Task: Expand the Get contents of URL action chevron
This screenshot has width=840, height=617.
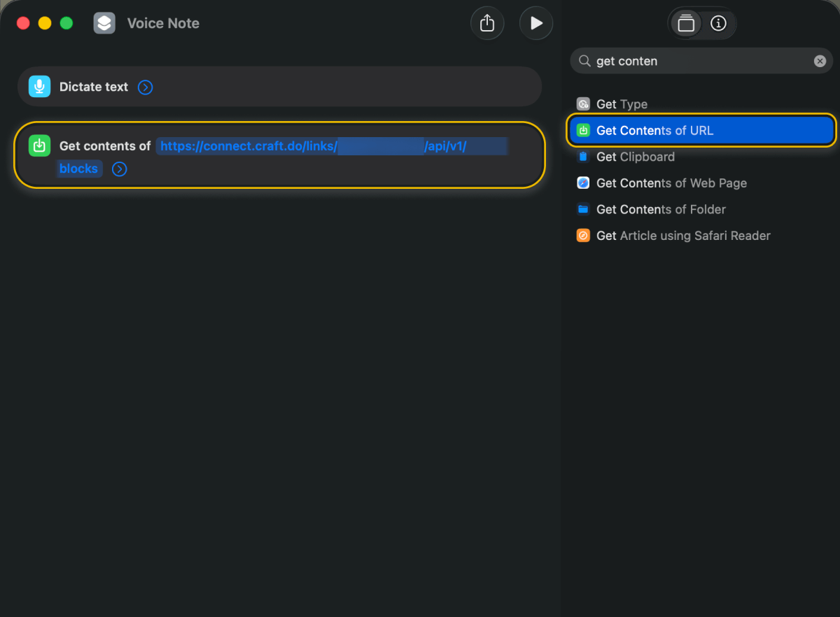Action: click(x=119, y=169)
